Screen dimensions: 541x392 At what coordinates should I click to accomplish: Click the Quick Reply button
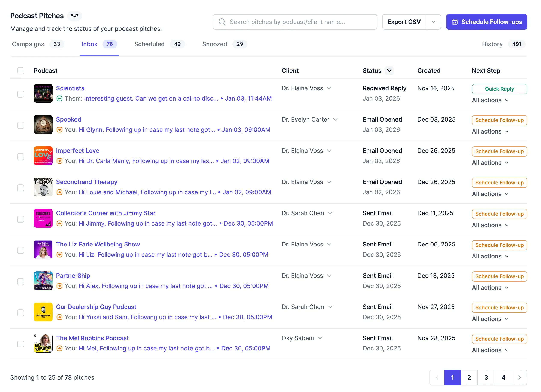tap(499, 89)
